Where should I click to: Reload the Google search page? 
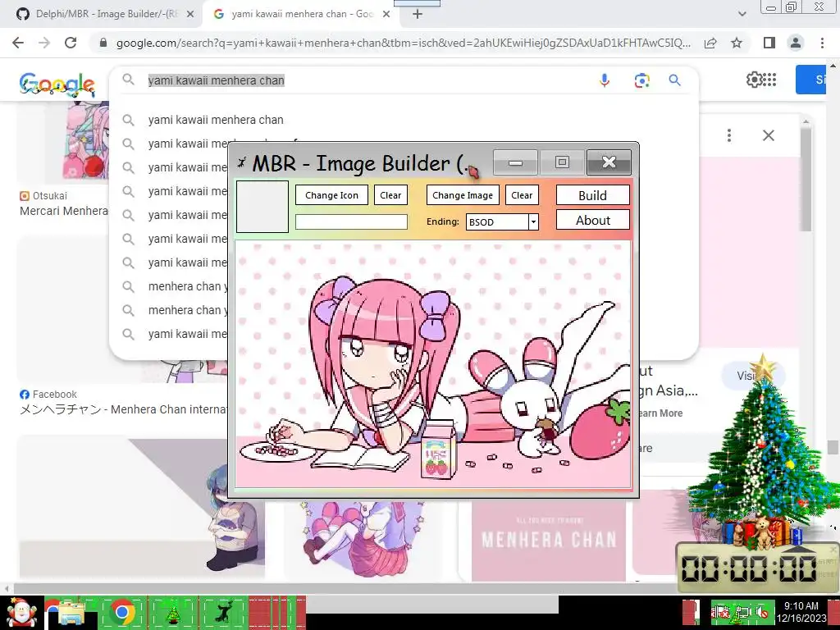pos(71,43)
